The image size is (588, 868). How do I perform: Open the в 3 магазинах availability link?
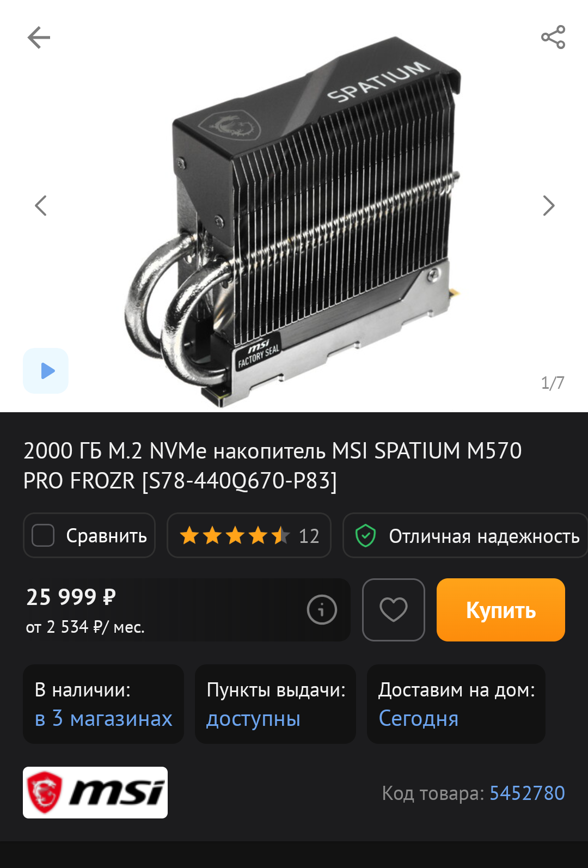(103, 719)
